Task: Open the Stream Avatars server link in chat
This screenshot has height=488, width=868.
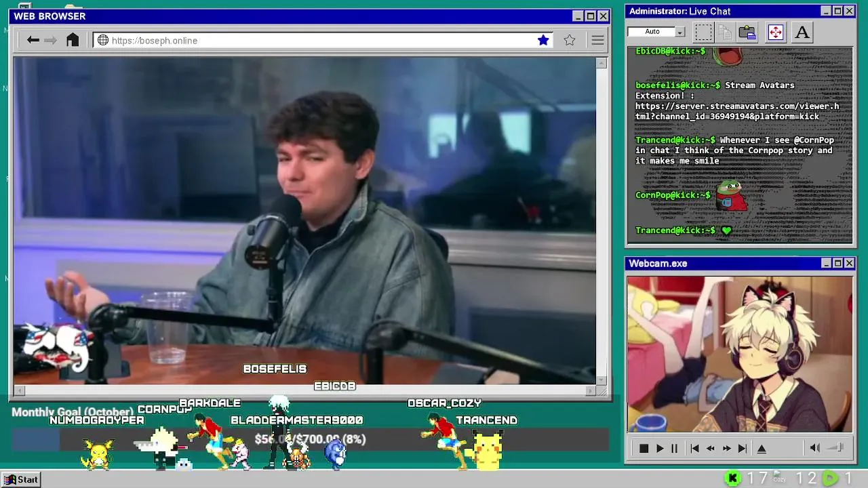Action: [737, 111]
